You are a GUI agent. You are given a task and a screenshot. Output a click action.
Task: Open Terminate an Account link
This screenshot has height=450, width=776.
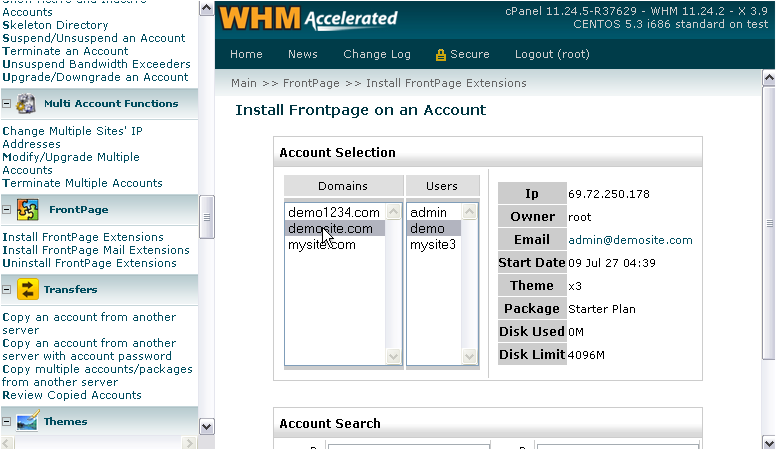pyautogui.click(x=65, y=51)
